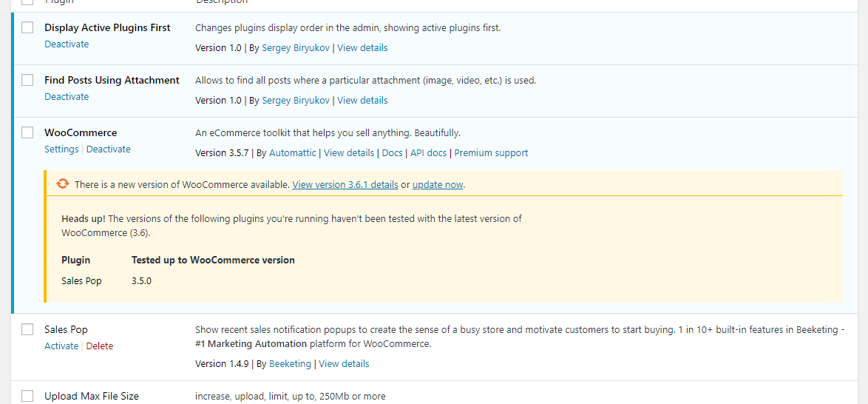Deactivate Find Posts Using Attachment plugin

click(67, 97)
